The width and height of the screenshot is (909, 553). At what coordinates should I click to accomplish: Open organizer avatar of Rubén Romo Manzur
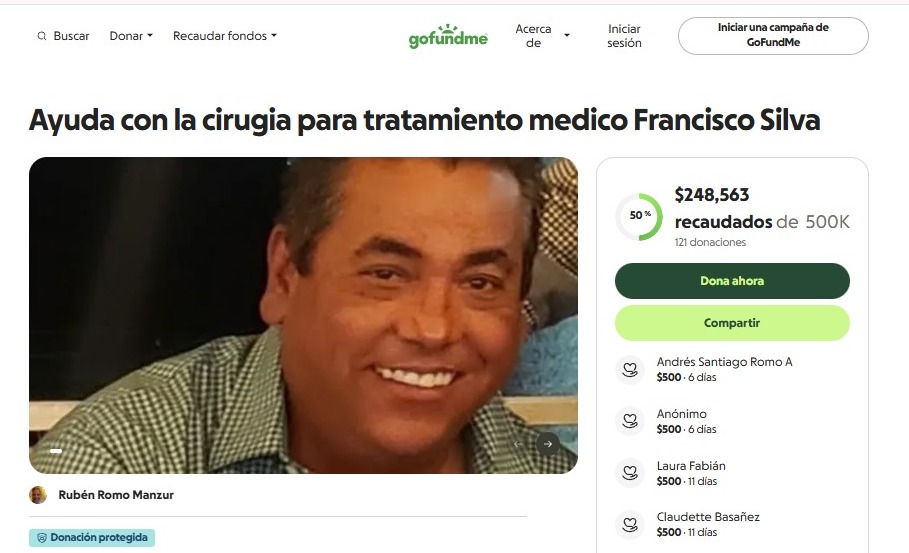click(38, 495)
